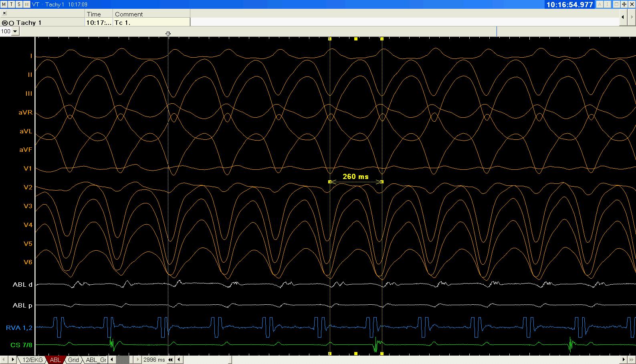Click the horizontal scrollbar thumb at bottom
636x364 pixels.
click(231, 360)
